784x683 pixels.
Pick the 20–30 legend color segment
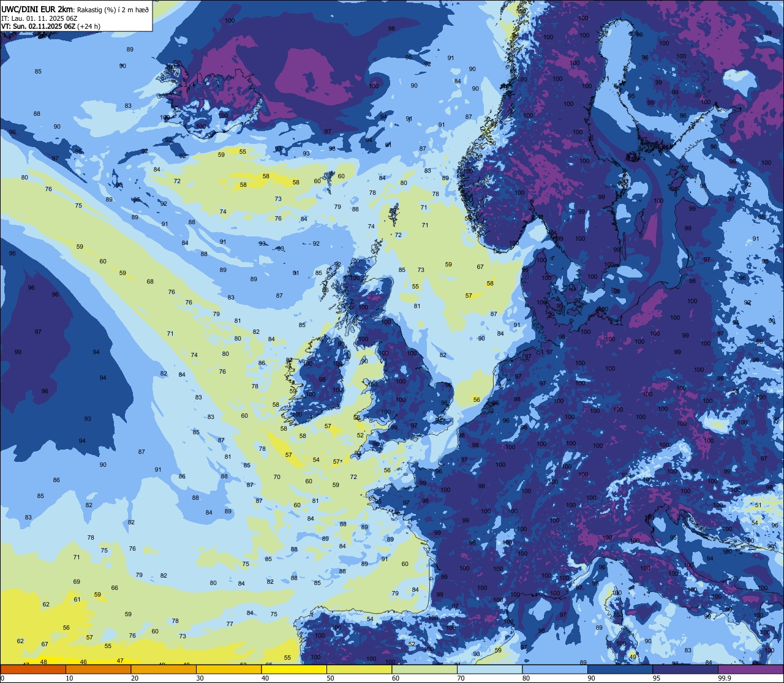coord(164,669)
